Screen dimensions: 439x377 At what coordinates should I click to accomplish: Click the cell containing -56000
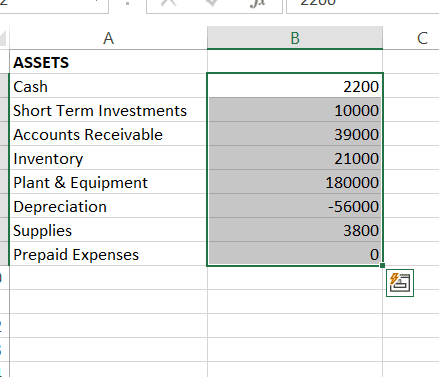pyautogui.click(x=295, y=206)
